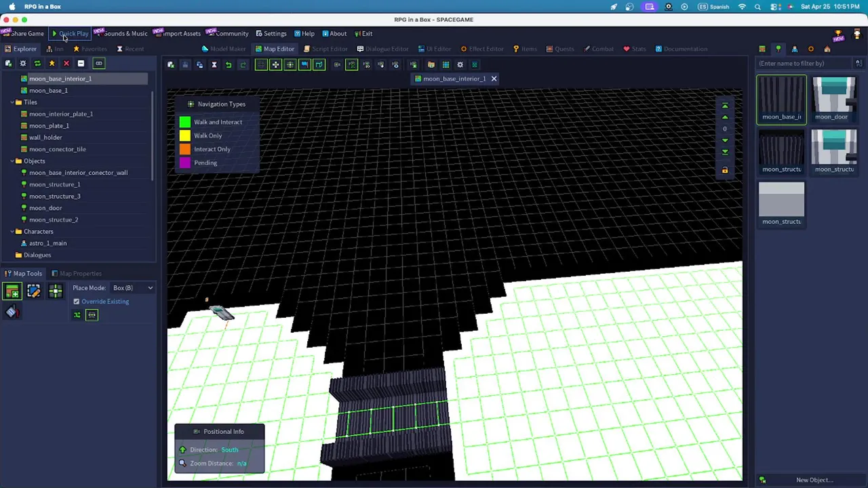Open the Apple menu
This screenshot has height=488, width=868.
pos(12,7)
